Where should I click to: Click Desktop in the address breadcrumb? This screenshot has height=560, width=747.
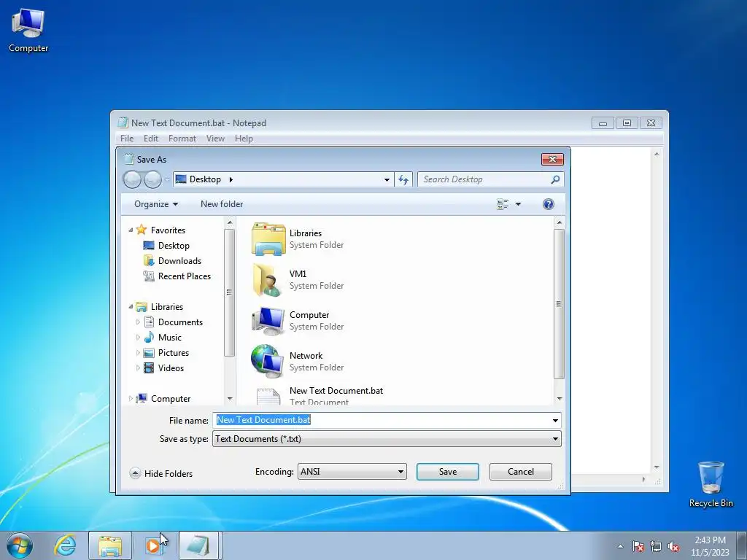tap(205, 179)
